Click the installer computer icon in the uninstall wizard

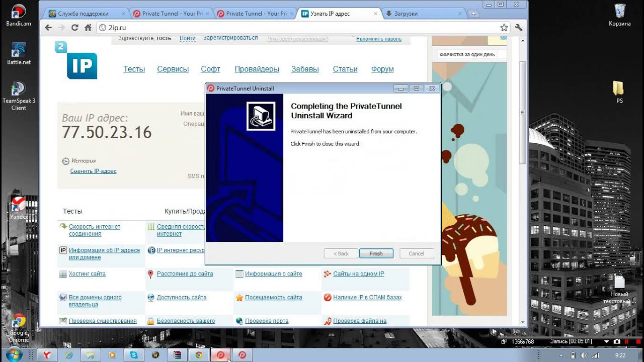click(x=261, y=116)
